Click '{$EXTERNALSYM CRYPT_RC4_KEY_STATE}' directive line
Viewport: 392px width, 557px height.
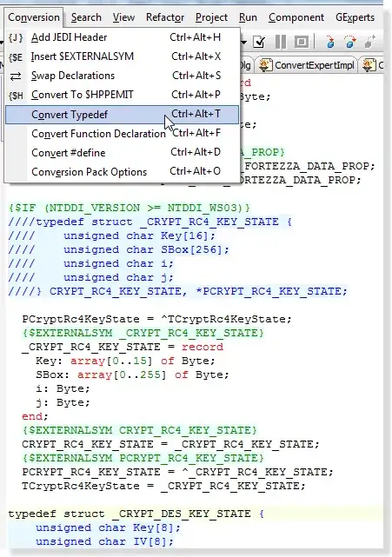point(139,430)
